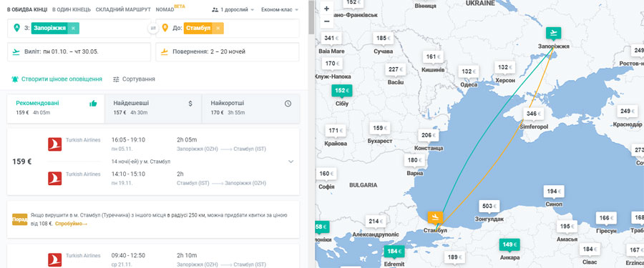Screen dimensions: 644x268
Task: Open passengers dropdown 1 дорослий
Action: point(233,9)
